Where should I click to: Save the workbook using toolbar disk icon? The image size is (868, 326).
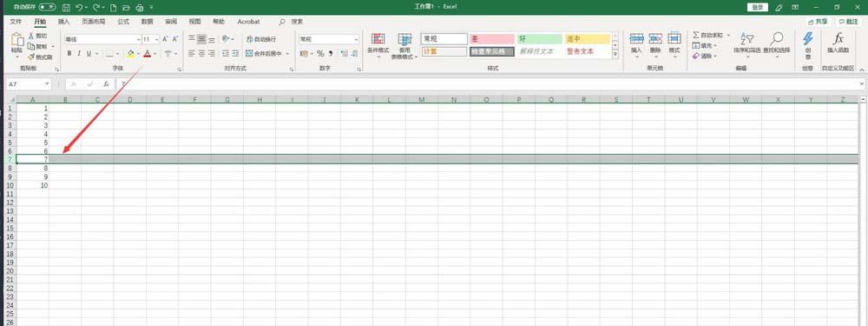point(66,7)
